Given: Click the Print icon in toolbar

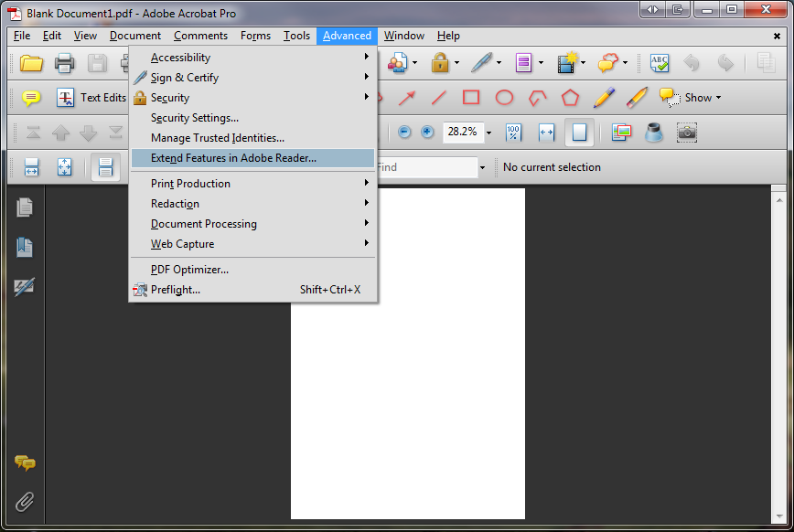Looking at the screenshot, I should tap(64, 63).
